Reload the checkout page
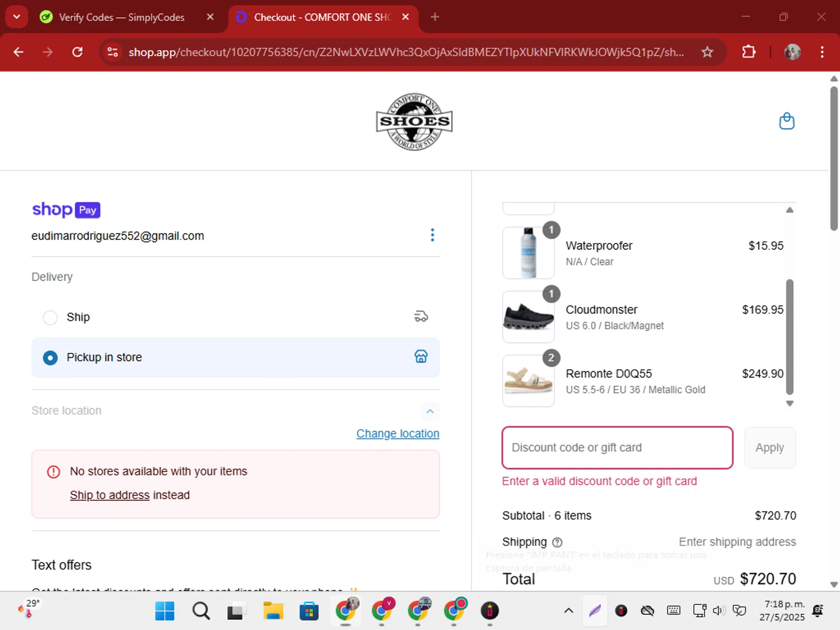840x630 pixels. tap(77, 52)
